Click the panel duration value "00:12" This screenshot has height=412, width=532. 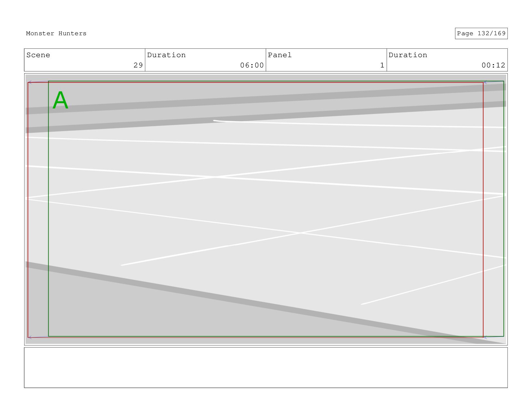click(x=493, y=65)
